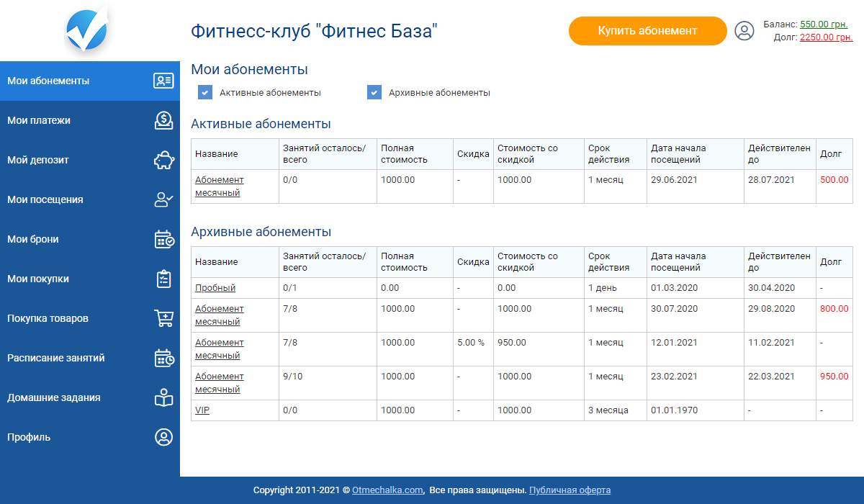864x504 pixels.
Task: Open the Домашние задания menu item
Action: [x=54, y=397]
